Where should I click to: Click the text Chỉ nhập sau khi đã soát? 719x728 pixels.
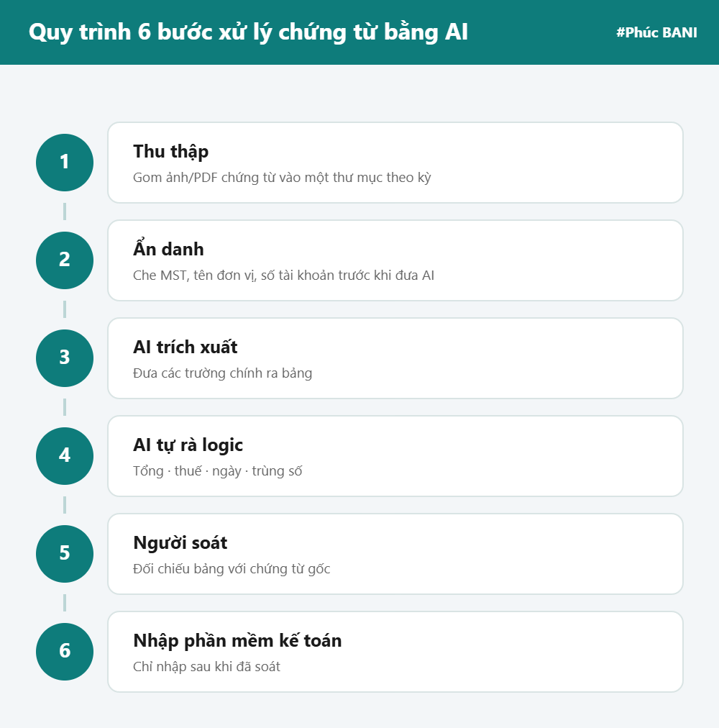(x=206, y=667)
